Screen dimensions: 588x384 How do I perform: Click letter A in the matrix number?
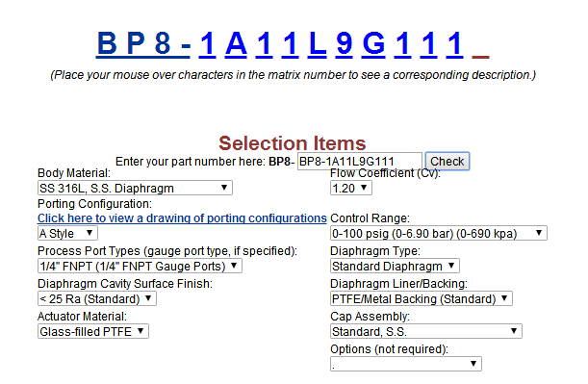pos(236,44)
